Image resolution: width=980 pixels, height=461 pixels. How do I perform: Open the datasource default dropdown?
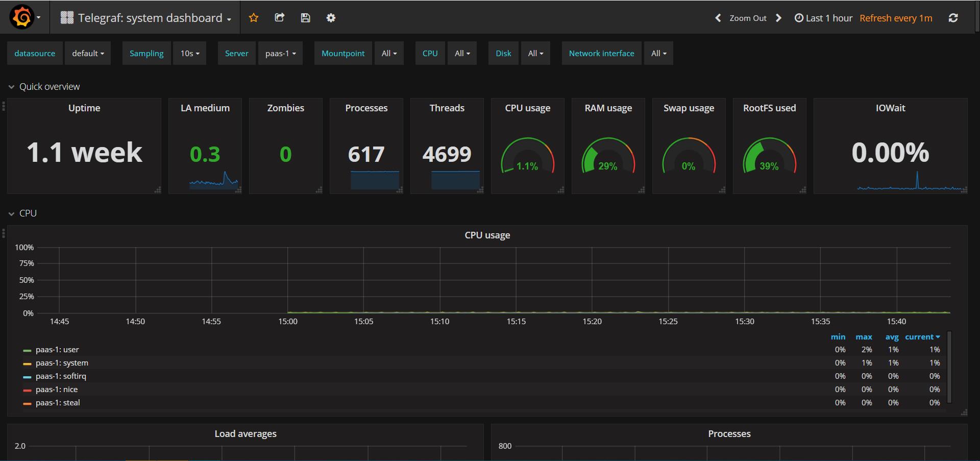tap(88, 53)
